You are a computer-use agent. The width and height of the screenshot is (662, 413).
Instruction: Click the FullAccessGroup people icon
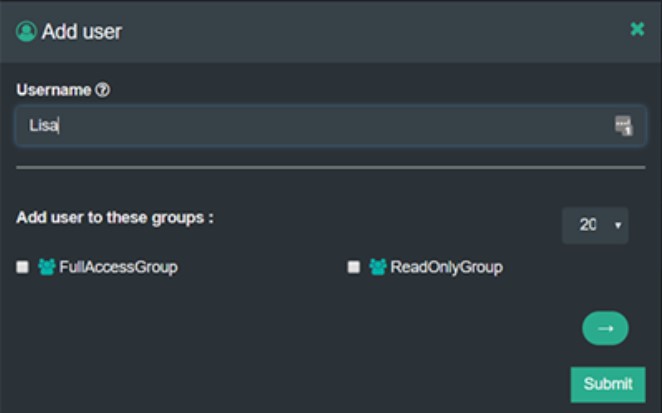(x=46, y=267)
